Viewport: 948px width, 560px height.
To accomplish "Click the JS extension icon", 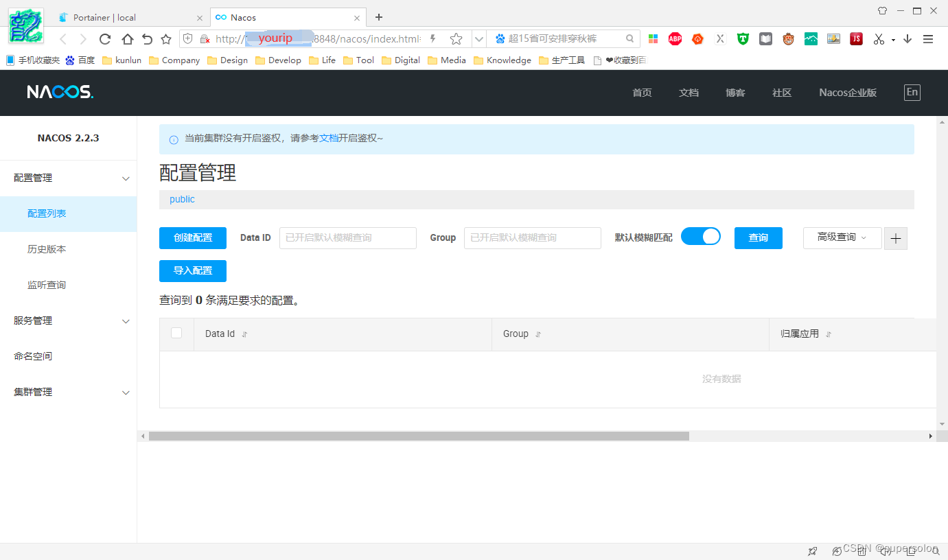I will pos(856,39).
